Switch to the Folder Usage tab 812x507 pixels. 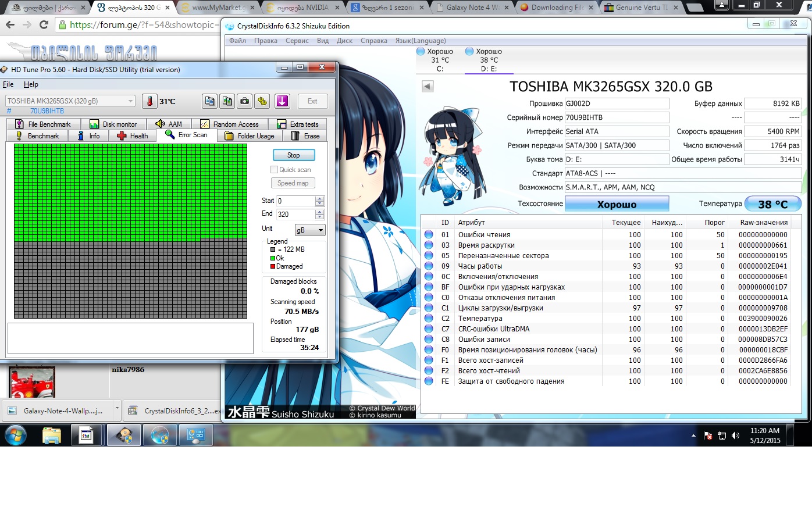(x=250, y=136)
